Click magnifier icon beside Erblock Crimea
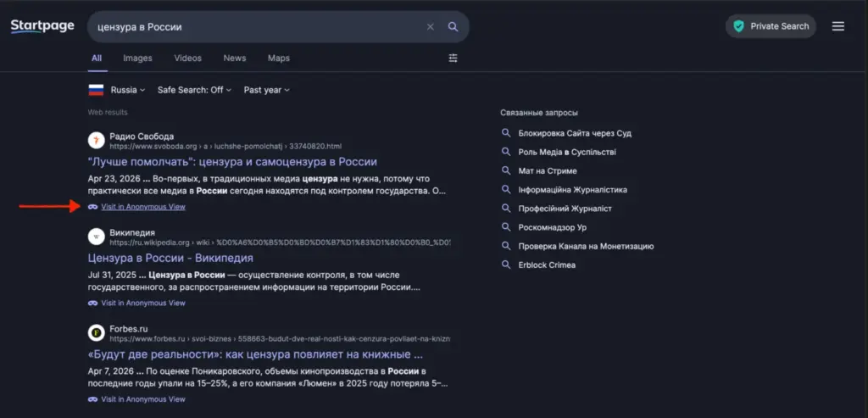 pyautogui.click(x=505, y=265)
